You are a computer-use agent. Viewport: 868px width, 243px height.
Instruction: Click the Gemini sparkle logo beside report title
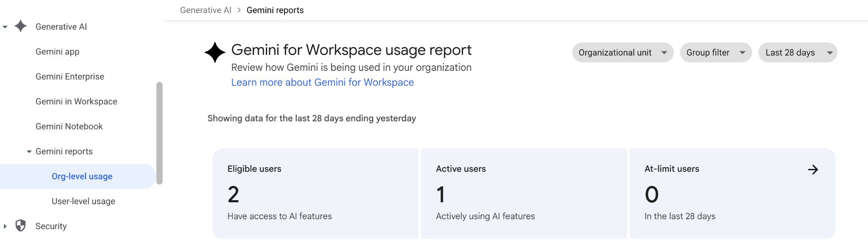tap(215, 53)
